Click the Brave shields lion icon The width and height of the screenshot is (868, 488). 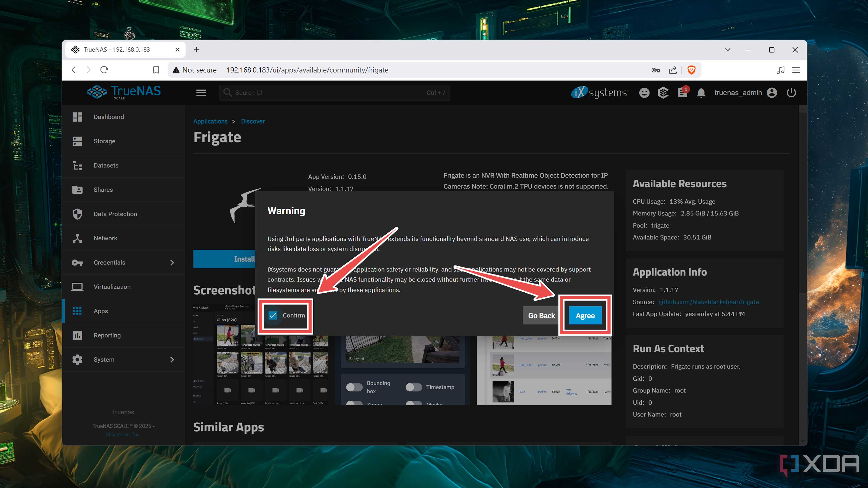[x=691, y=70]
